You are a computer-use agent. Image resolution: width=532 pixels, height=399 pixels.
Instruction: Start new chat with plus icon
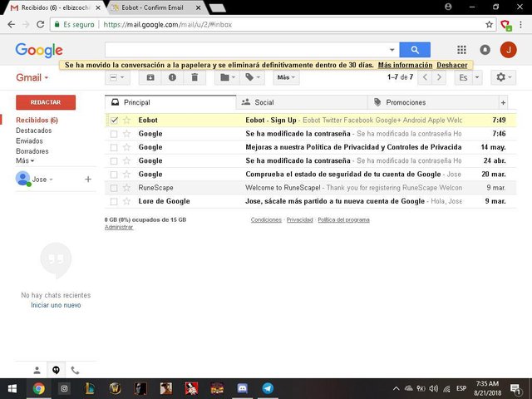click(88, 180)
